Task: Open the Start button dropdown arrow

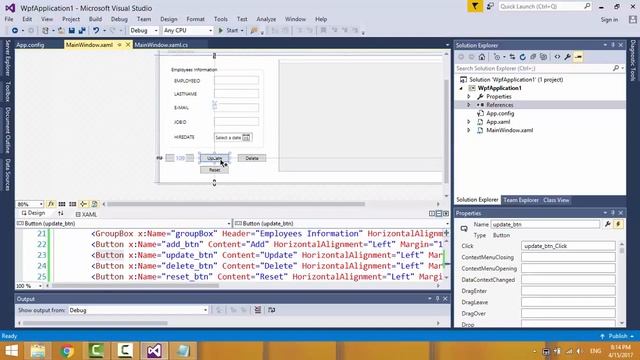Action: (x=242, y=31)
